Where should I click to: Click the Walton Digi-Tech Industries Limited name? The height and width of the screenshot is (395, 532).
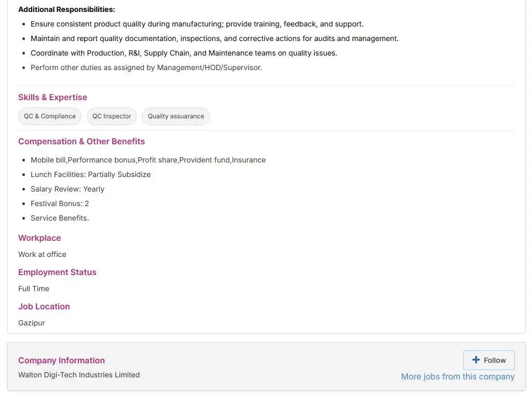point(79,375)
